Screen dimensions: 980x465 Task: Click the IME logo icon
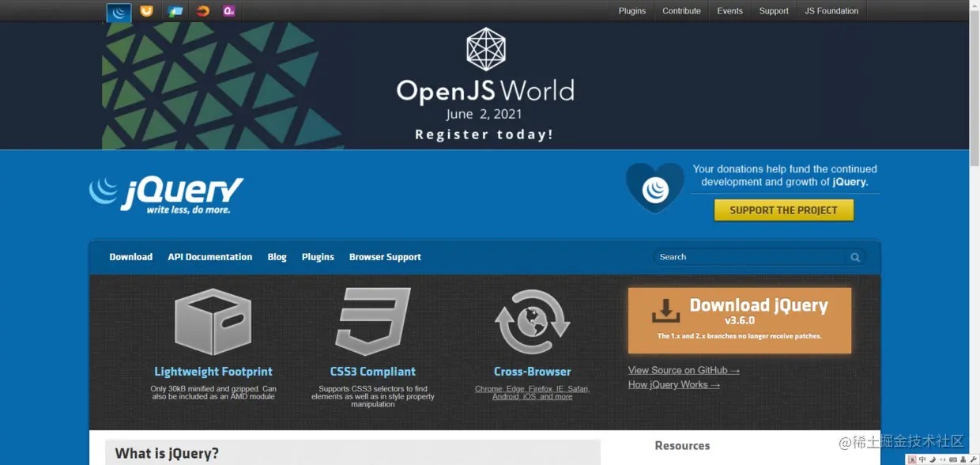912,459
